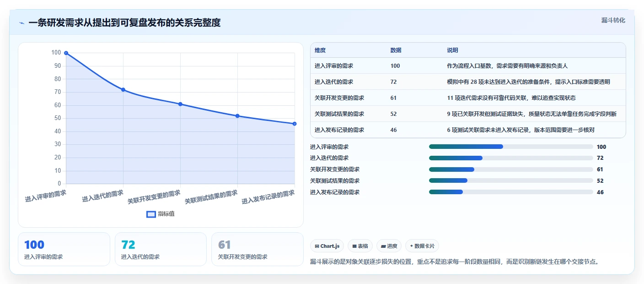Open the data card showing 100
644x284 pixels.
(x=64, y=249)
